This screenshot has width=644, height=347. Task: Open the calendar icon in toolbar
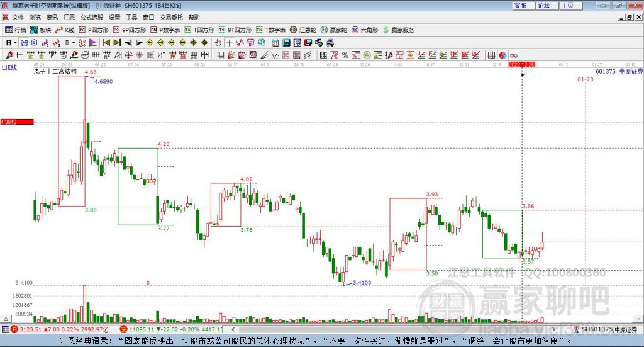[x=275, y=42]
